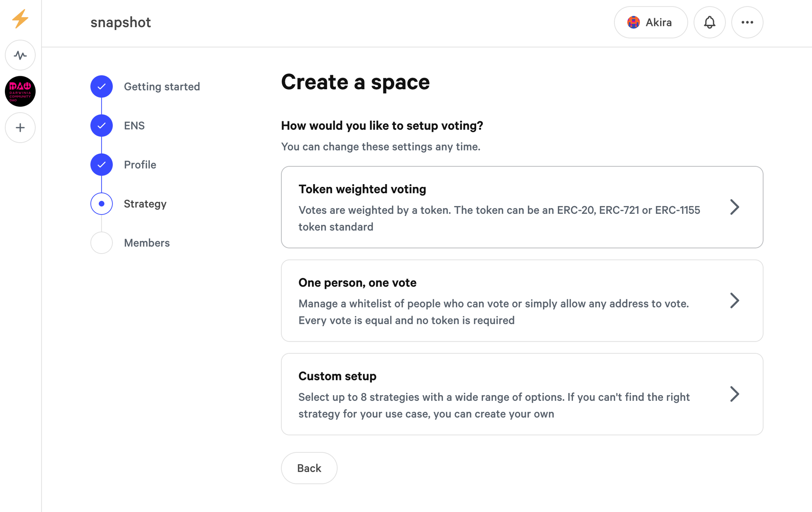This screenshot has height=512, width=812.
Task: Go to the Members step label
Action: (x=147, y=243)
